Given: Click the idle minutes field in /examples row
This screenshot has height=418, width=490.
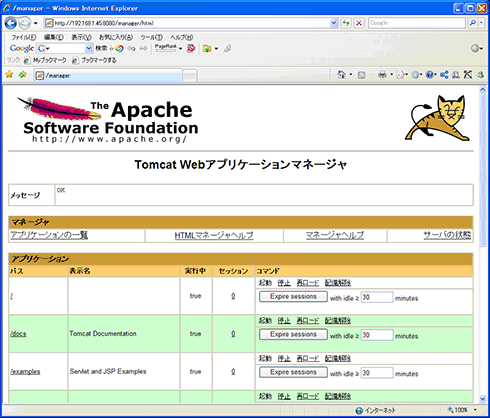Looking at the screenshot, I should tap(377, 373).
